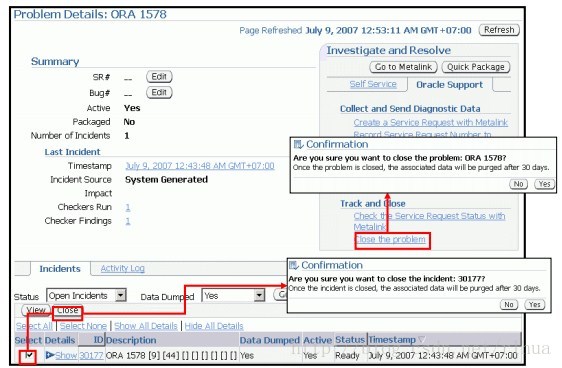Click the Select None link
Viewport: 562px width, 368px height.
tap(83, 326)
